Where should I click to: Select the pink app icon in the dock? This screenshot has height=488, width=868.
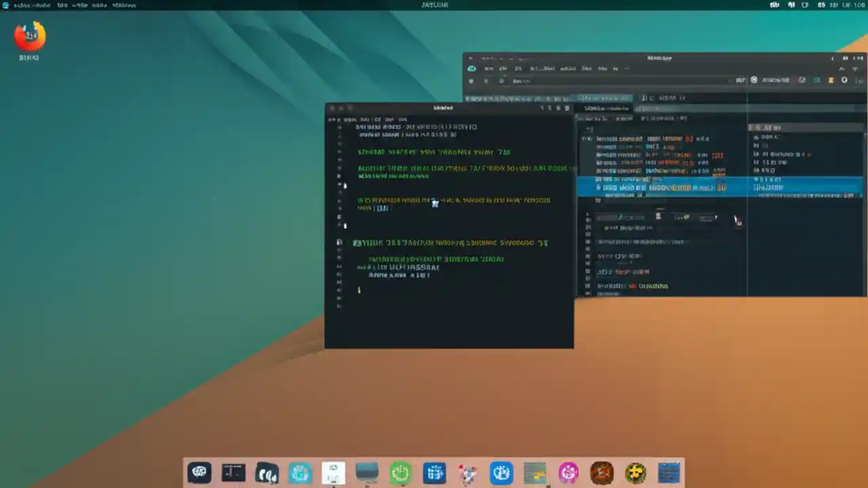tap(568, 472)
